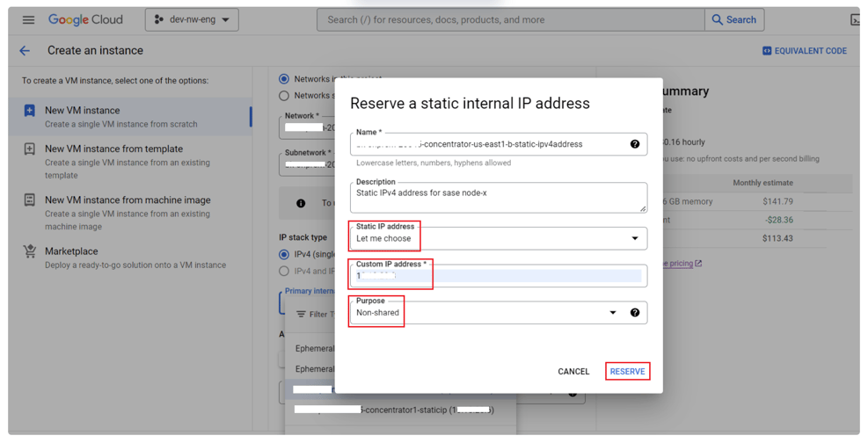Select the Networks in this project radio button
The width and height of the screenshot is (868, 443).
(x=284, y=79)
